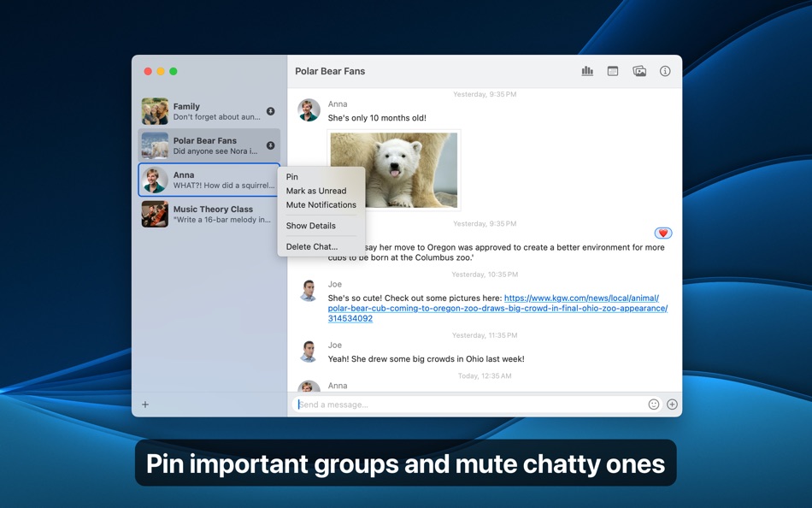This screenshot has width=812, height=508.
Task: Open the kgw.com polar bear link
Action: click(497, 308)
